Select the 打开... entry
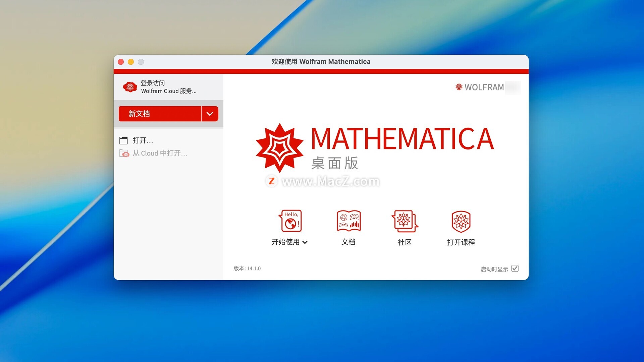This screenshot has height=362, width=644. 143,140
